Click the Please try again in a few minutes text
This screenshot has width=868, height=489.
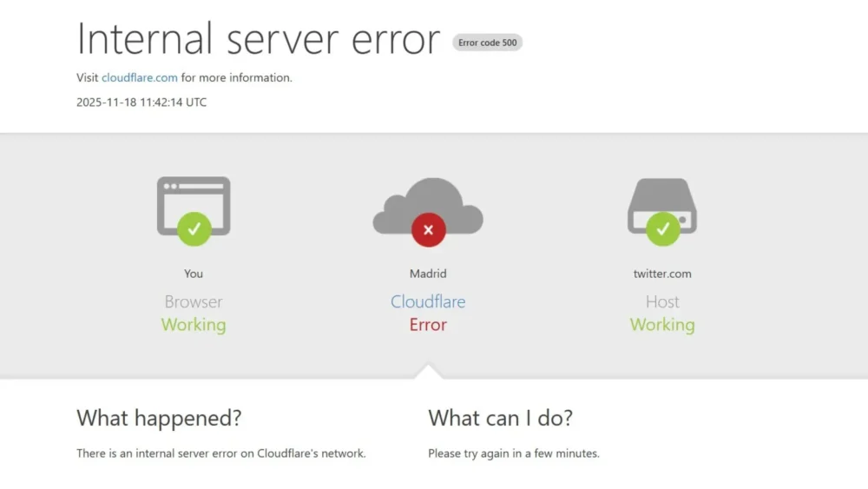[x=513, y=453]
